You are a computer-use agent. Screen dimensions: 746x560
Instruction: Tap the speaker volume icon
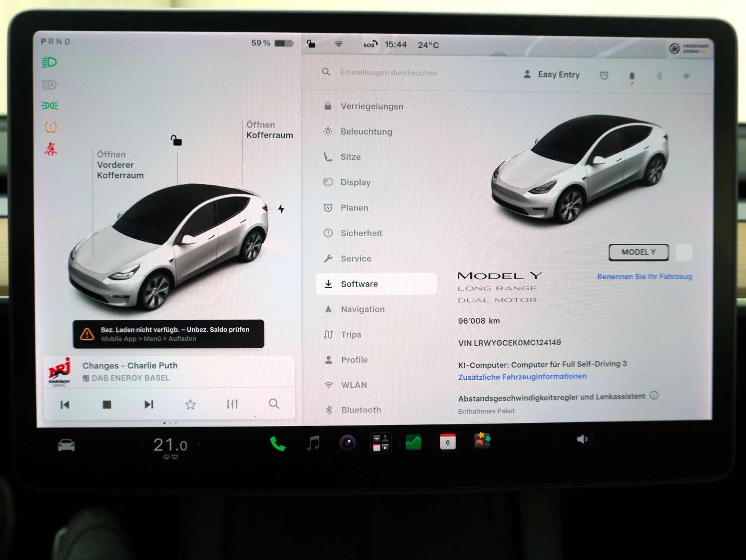pos(584,439)
